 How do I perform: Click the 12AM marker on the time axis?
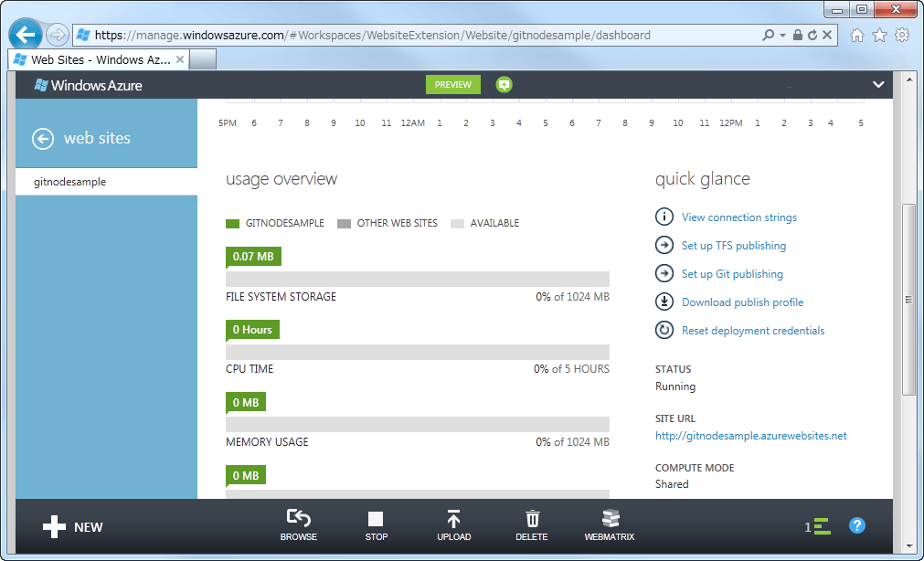[412, 123]
